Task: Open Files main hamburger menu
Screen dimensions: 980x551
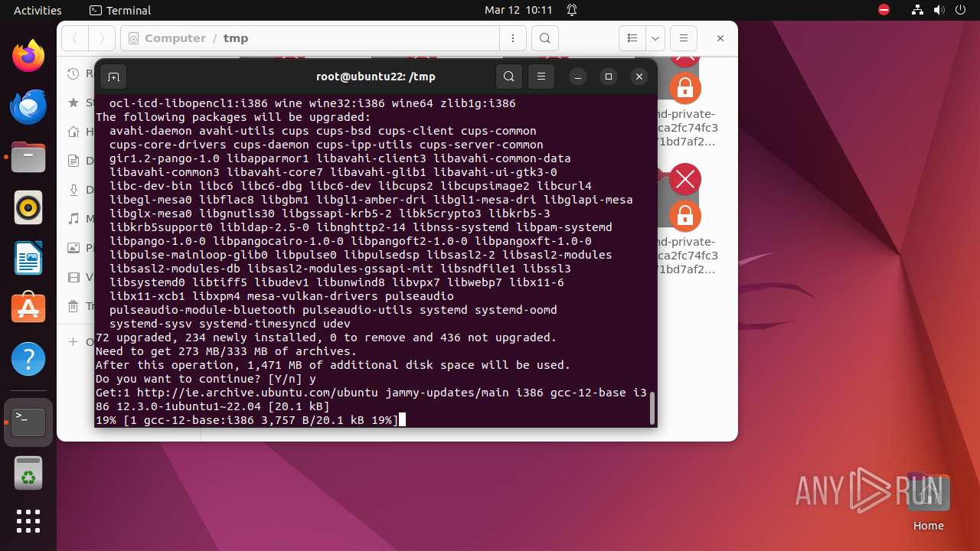Action: (684, 38)
